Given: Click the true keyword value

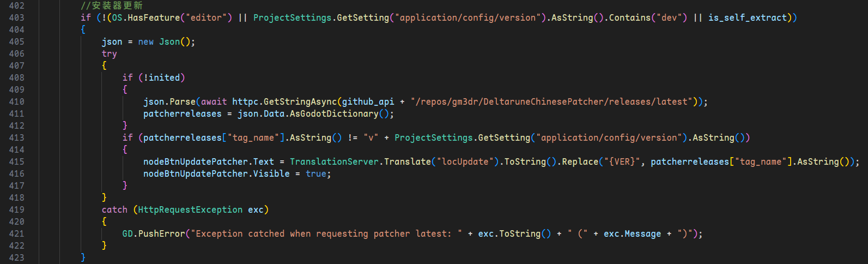Looking at the screenshot, I should [x=316, y=173].
